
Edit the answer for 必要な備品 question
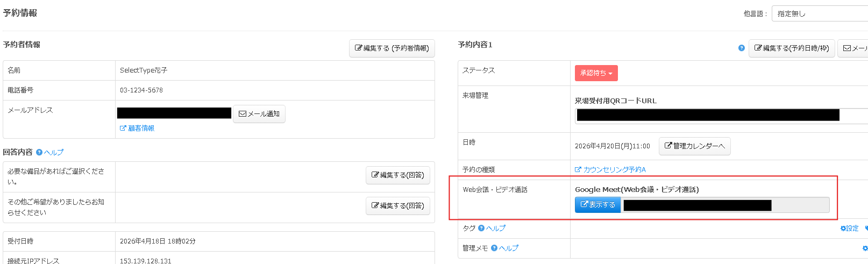click(x=397, y=175)
